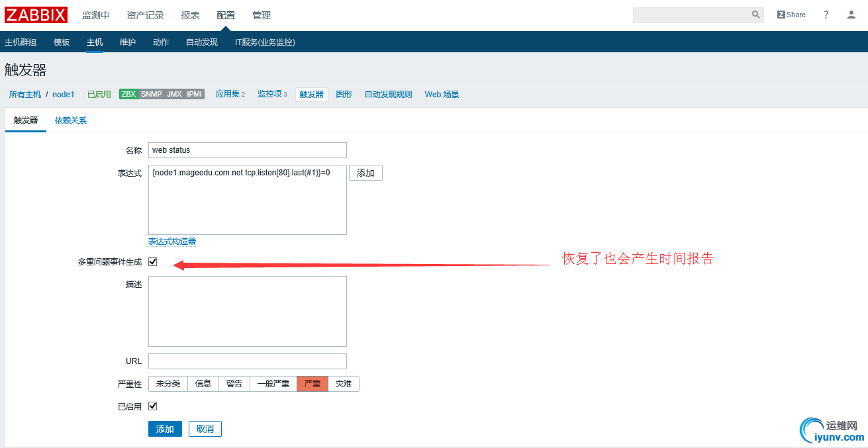The height and width of the screenshot is (448, 868).
Task: Open the 表达式构造器 link
Action: (171, 241)
